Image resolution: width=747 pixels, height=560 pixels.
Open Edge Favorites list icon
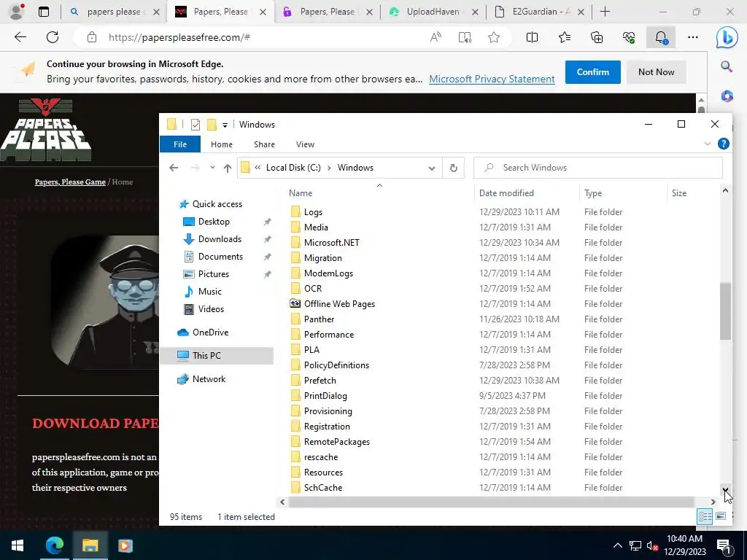(x=565, y=37)
